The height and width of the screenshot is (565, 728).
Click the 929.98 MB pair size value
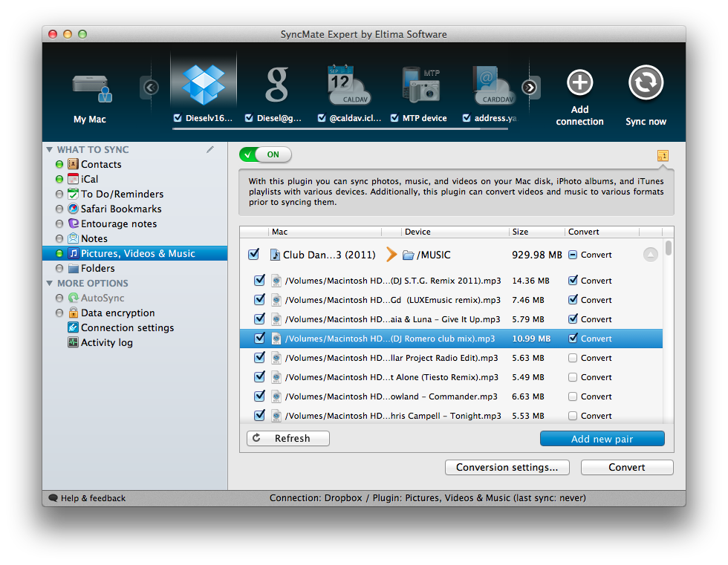[536, 255]
